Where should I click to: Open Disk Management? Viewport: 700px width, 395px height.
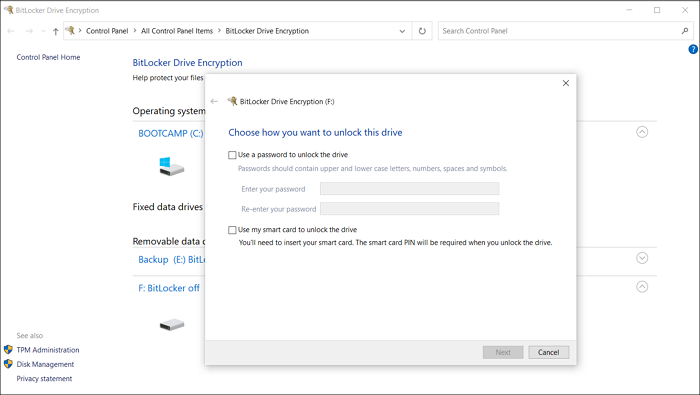click(45, 364)
